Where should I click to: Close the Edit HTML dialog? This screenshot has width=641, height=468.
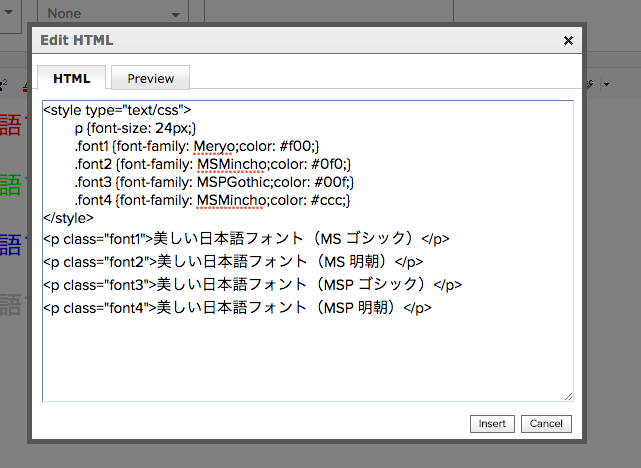[x=568, y=41]
